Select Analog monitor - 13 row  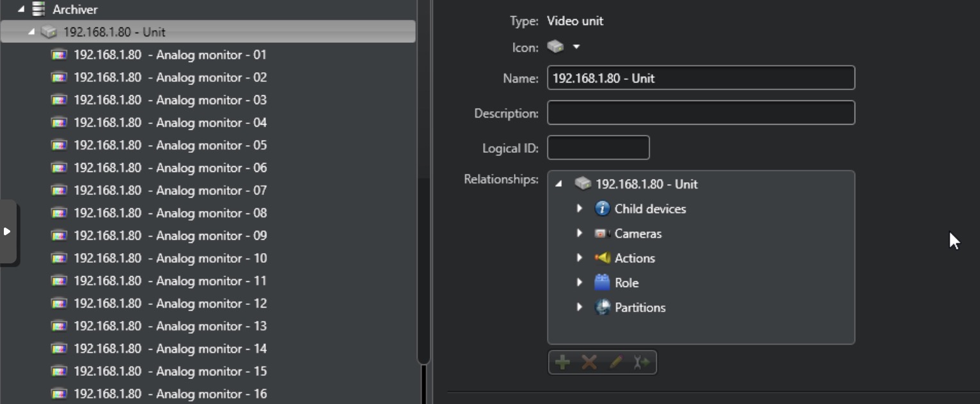[x=208, y=326]
